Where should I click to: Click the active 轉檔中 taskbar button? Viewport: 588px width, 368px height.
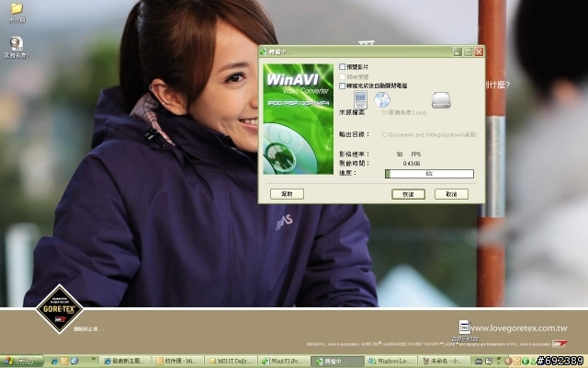tap(337, 362)
